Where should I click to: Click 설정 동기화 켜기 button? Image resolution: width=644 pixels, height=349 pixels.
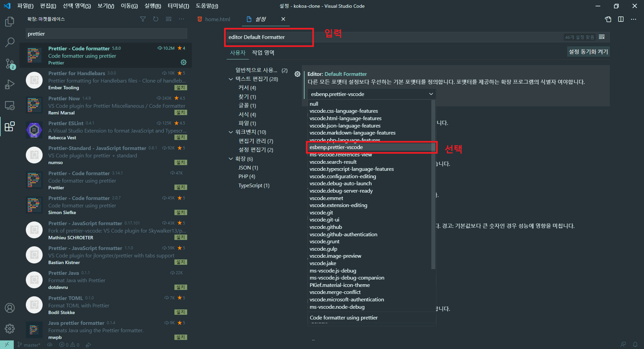(x=588, y=52)
